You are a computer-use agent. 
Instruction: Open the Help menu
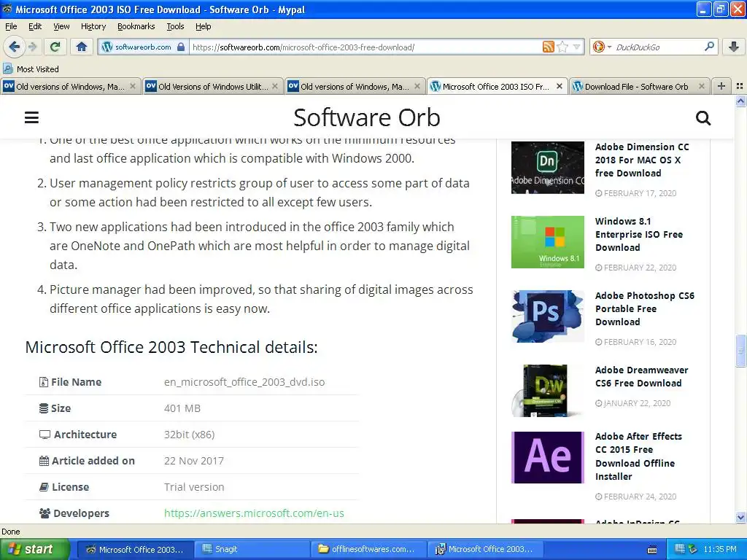pos(204,26)
